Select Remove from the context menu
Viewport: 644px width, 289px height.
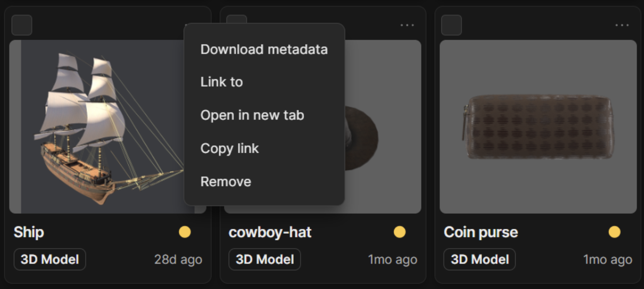pyautogui.click(x=226, y=181)
